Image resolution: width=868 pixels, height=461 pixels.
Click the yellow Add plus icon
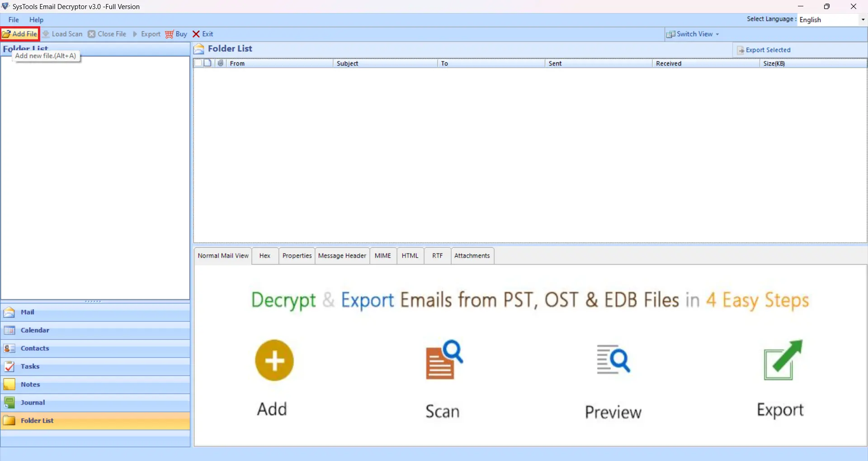pyautogui.click(x=274, y=360)
